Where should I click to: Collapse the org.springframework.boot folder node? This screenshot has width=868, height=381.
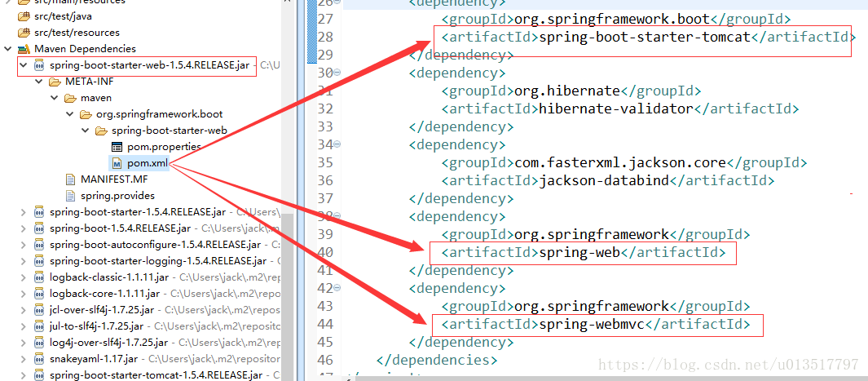(70, 114)
